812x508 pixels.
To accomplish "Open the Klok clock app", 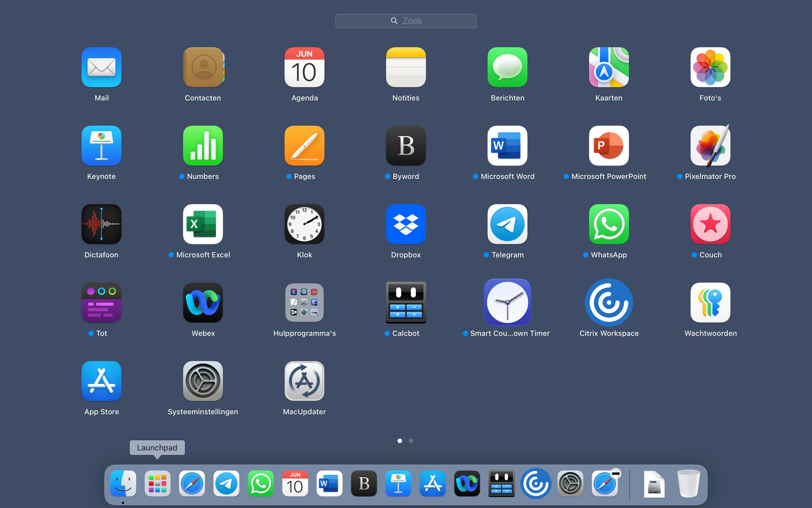I will coord(304,224).
